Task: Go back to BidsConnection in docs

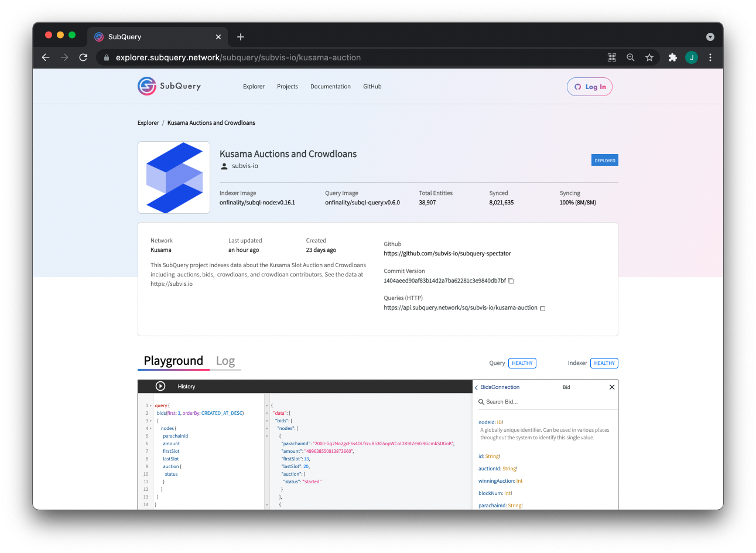Action: click(x=497, y=387)
